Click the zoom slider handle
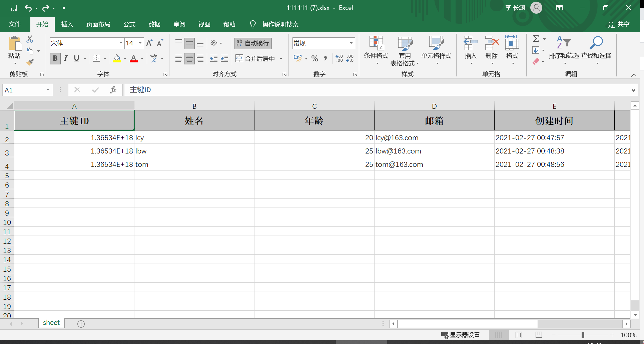Screen dimensions: 644x344 coord(583,335)
